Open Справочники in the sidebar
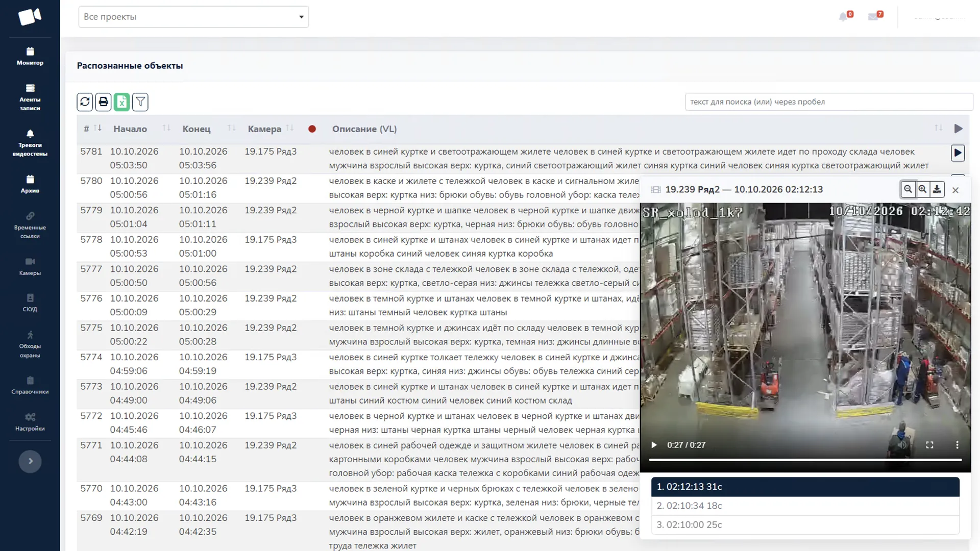This screenshot has height=551, width=980. point(30,385)
